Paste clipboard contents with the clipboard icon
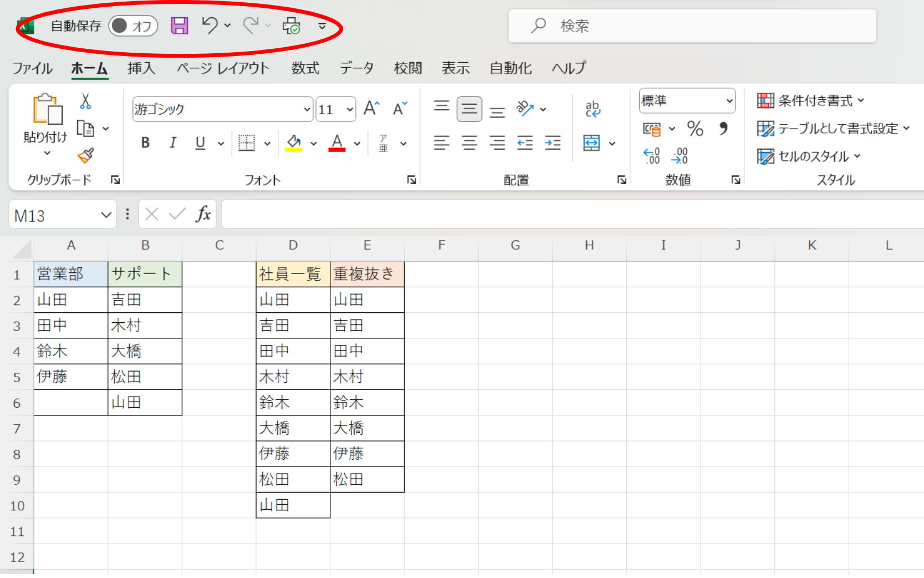This screenshot has width=924, height=578. [47, 109]
